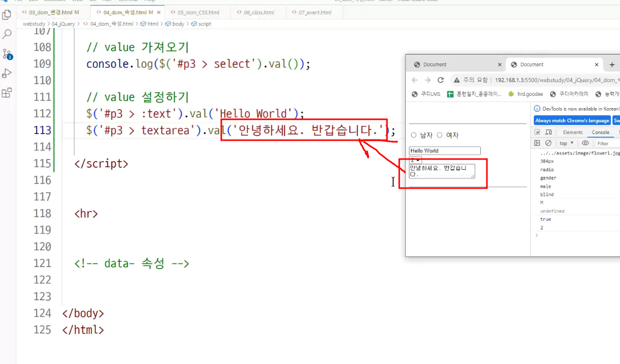620x364 pixels.
Task: Open the Extensions view in activity bar
Action: [x=7, y=93]
